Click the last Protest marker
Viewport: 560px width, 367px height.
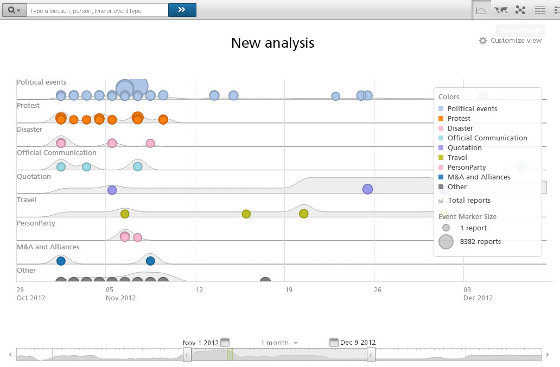(x=163, y=120)
